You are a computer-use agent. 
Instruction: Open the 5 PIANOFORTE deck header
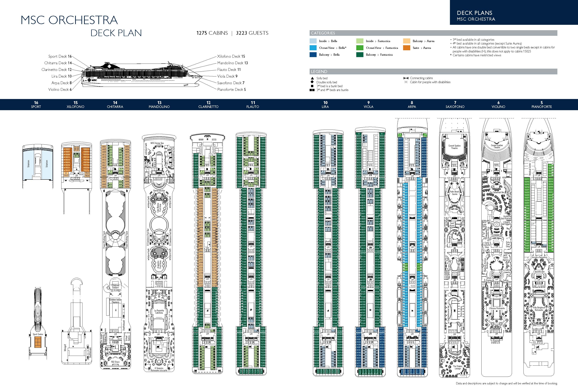(542, 104)
